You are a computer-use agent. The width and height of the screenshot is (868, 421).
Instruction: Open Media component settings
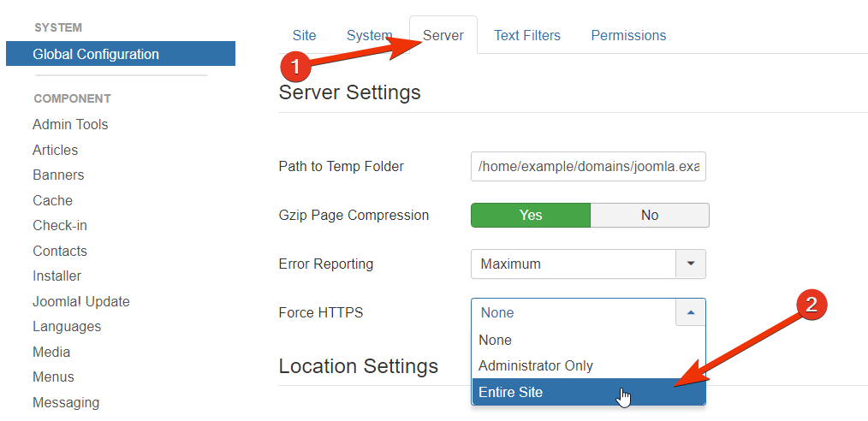pyautogui.click(x=51, y=352)
